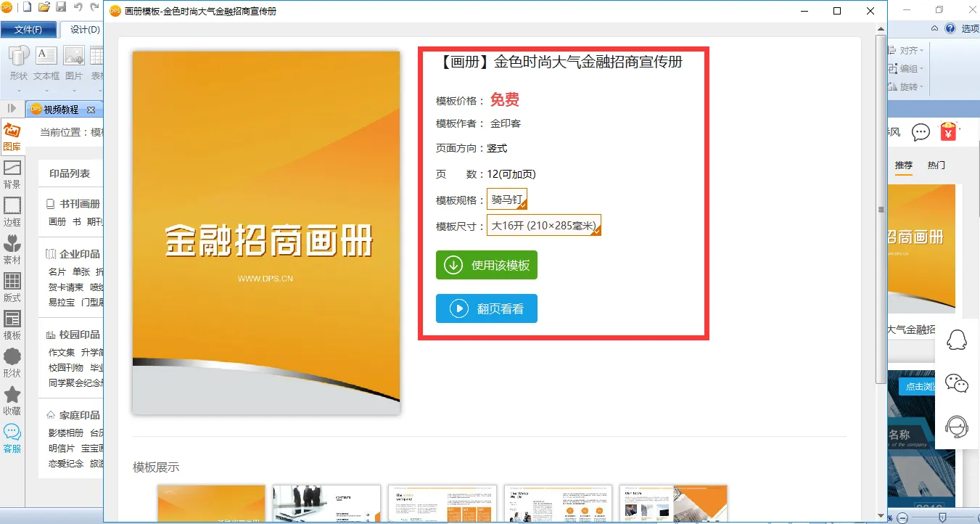Click the New document icon in main toolbar
Viewport: 980px width, 524px height.
coord(28,8)
